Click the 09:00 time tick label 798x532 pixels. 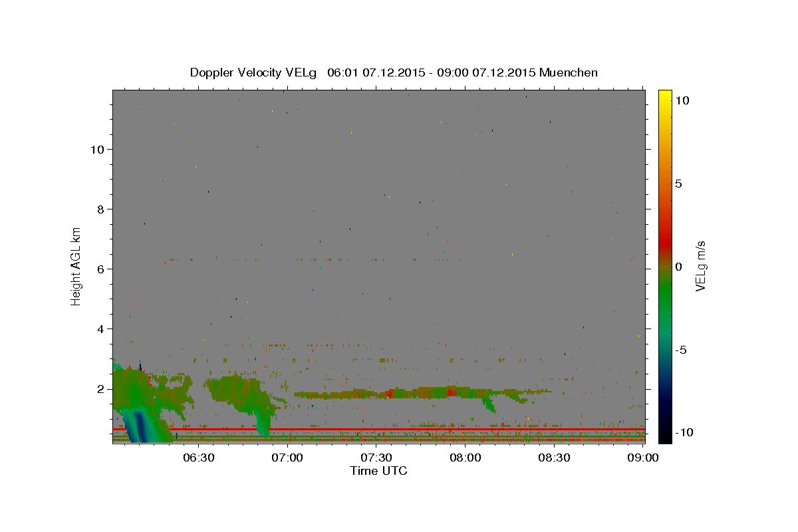coord(643,458)
